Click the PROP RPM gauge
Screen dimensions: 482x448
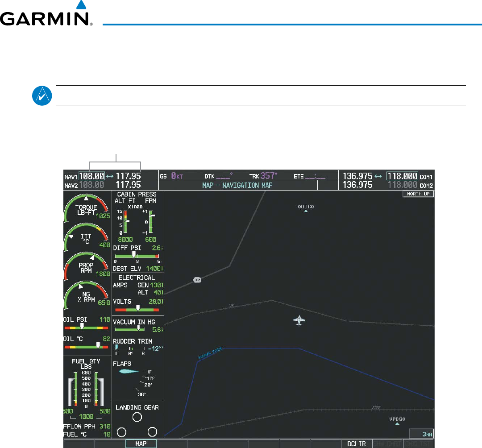pyautogui.click(x=86, y=266)
